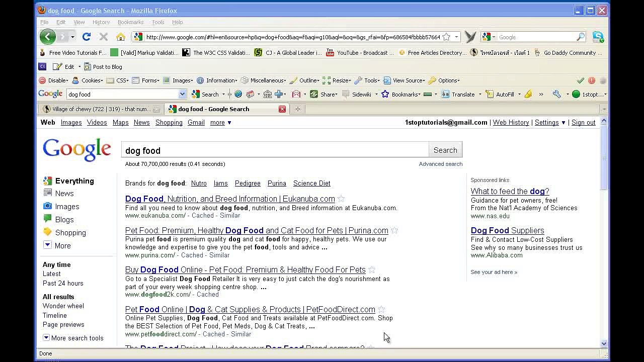Click the Resize tool in Web Developer toolbar

(x=337, y=80)
